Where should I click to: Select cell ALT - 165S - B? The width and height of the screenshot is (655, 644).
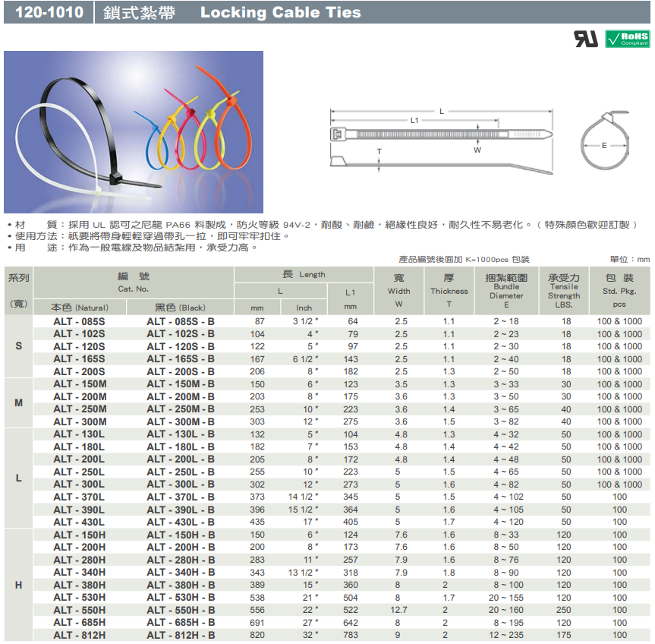(x=181, y=359)
